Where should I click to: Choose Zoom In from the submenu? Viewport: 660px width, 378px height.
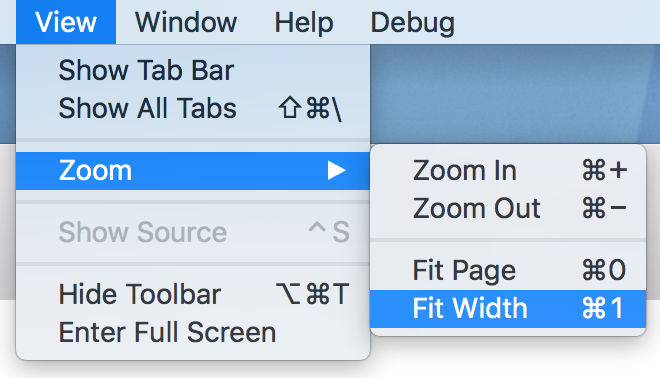(x=508, y=170)
